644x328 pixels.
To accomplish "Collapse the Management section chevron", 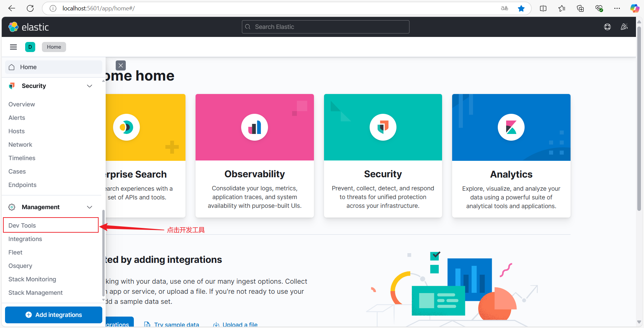I will (90, 207).
